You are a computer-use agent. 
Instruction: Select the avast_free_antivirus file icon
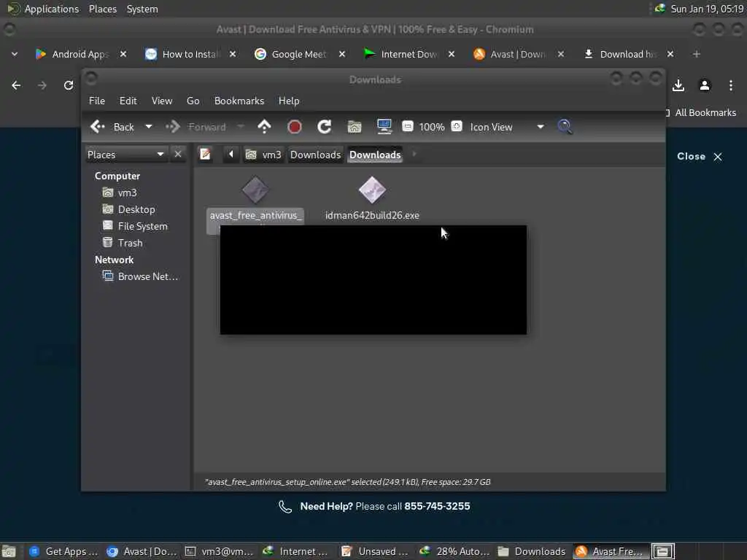tap(255, 190)
